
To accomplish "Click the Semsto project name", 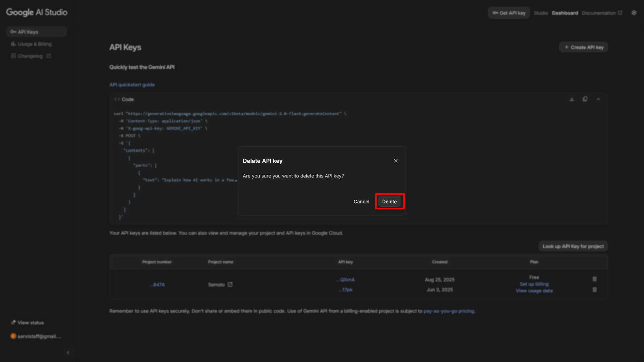I will [216, 284].
